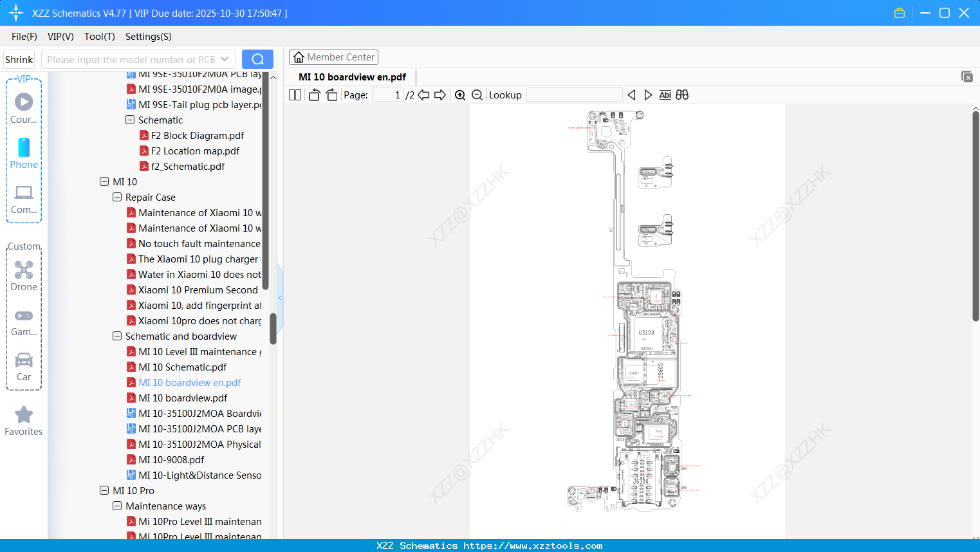Collapse the MI 10 tree node
The image size is (980, 552).
tap(104, 181)
